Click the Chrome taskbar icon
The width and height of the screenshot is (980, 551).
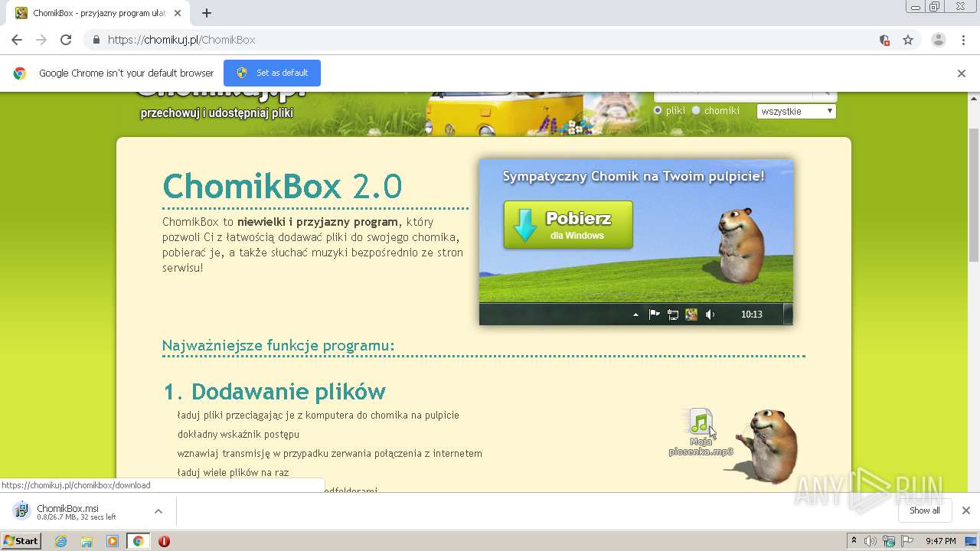138,541
